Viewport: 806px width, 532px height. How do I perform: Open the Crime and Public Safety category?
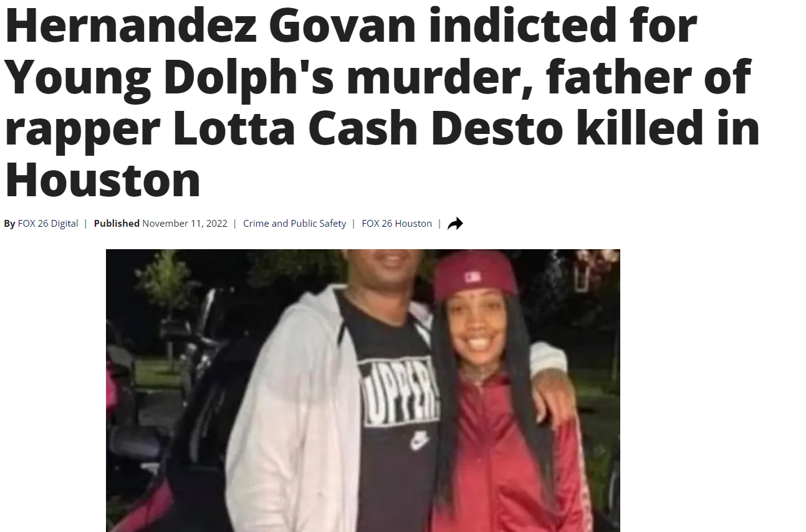click(x=294, y=224)
